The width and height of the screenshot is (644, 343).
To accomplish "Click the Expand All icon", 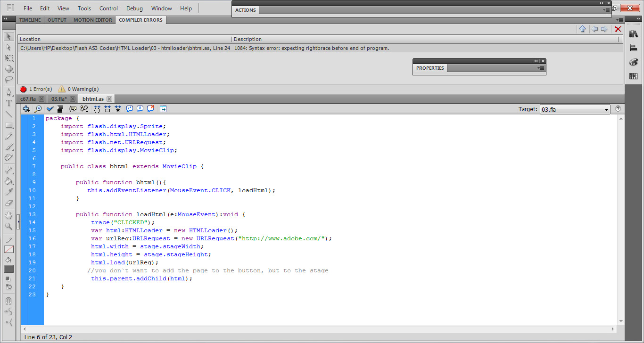I will pos(118,109).
